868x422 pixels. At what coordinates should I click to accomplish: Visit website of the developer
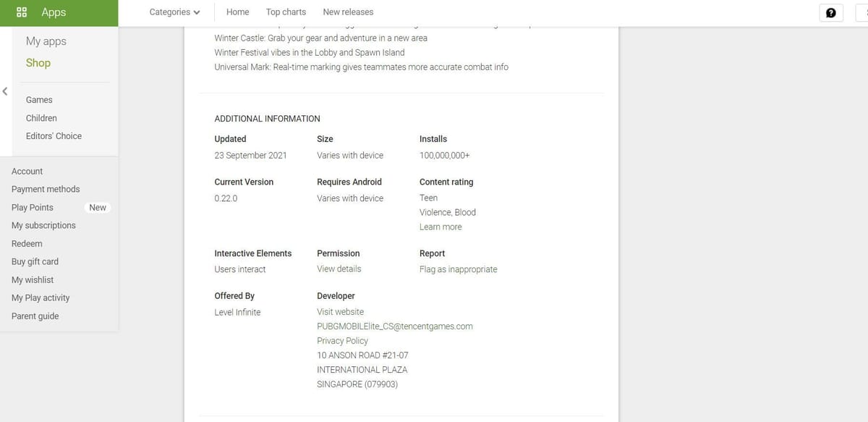[x=340, y=312]
